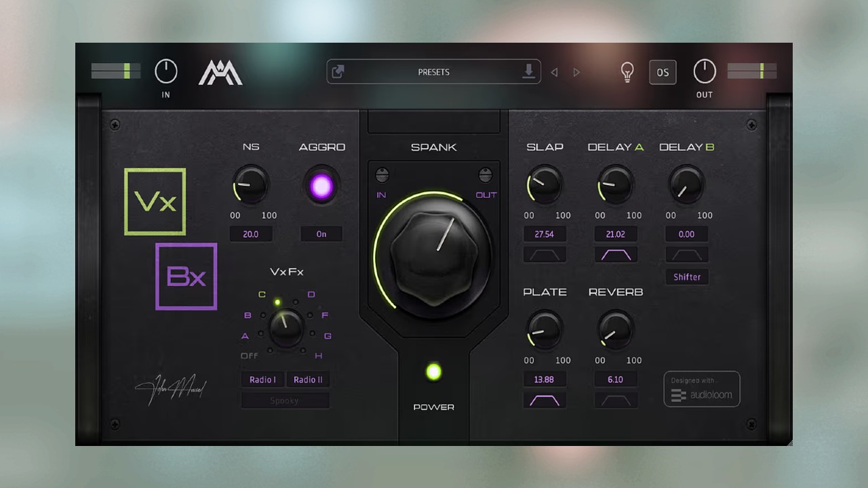Click the NS knob

(251, 184)
